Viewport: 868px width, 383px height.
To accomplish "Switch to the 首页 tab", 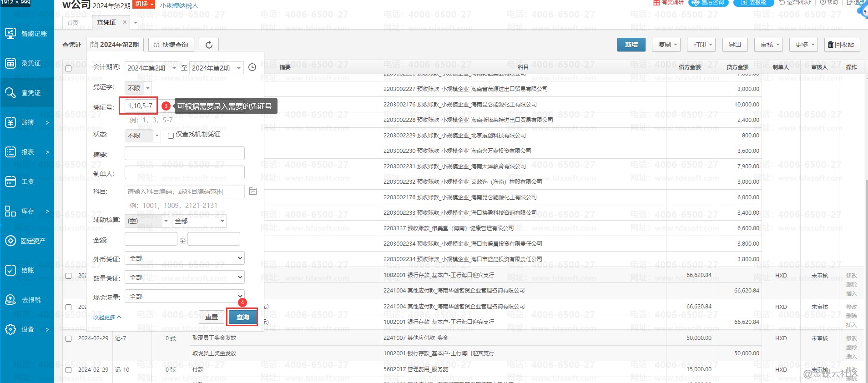I will point(73,23).
